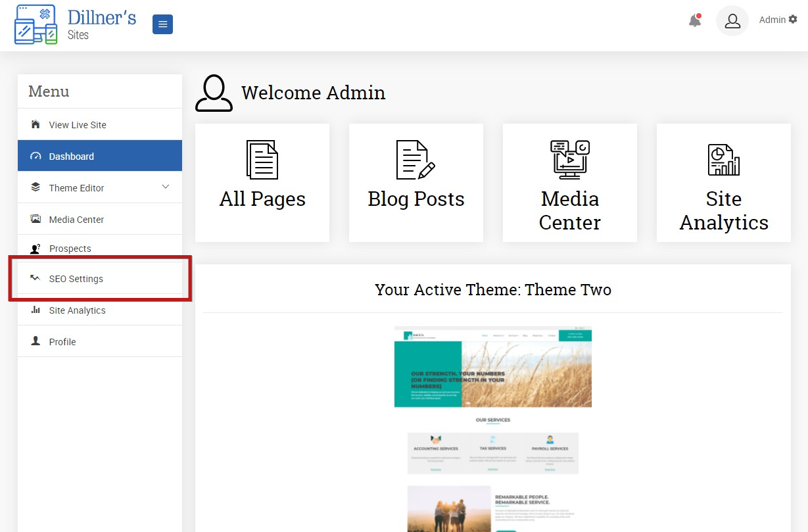Open Prospects menu item
The width and height of the screenshot is (808, 532).
[x=100, y=249]
